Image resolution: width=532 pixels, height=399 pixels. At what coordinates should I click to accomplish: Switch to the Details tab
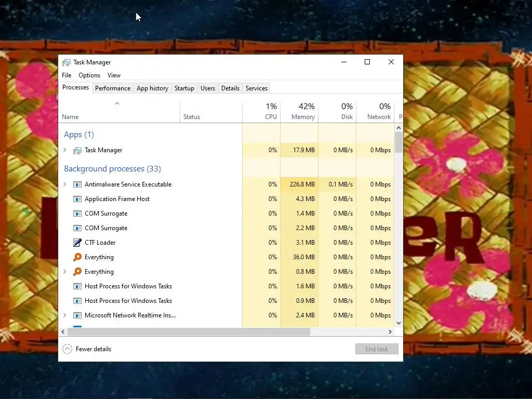(230, 88)
